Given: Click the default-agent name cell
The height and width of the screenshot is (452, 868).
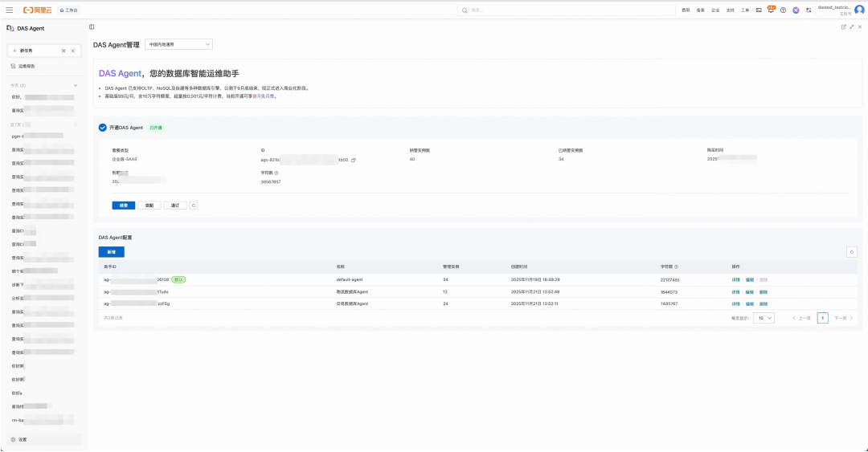Looking at the screenshot, I should (x=350, y=279).
